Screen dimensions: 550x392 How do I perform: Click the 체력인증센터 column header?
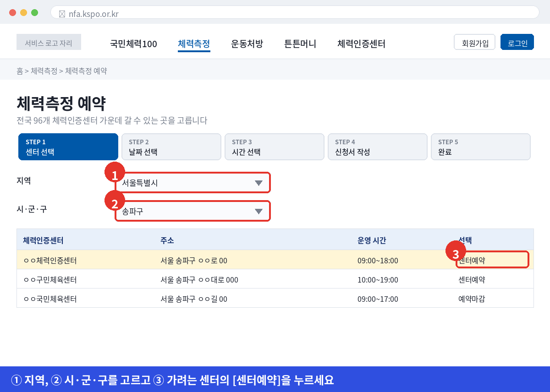pos(43,240)
